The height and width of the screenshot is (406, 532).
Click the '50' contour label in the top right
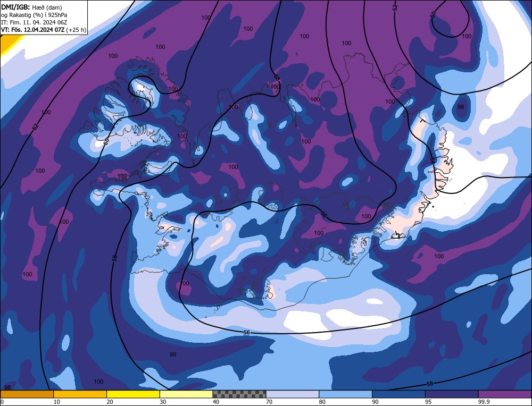click(x=433, y=14)
